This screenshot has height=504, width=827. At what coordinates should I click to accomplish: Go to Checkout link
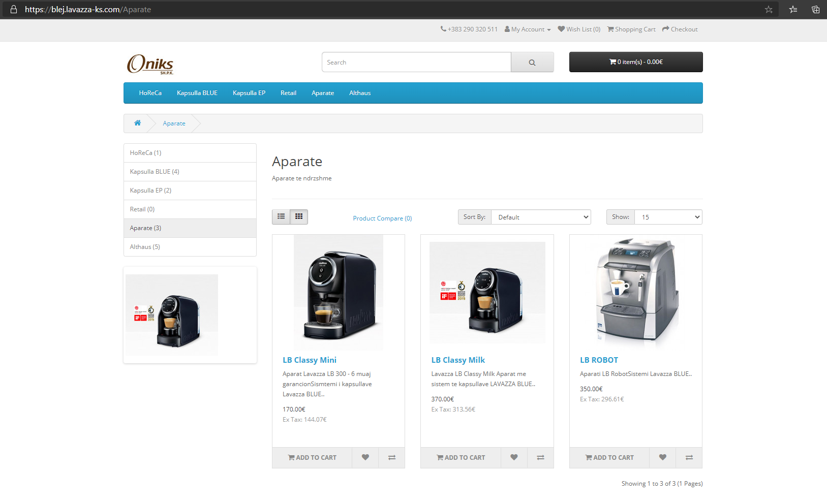coord(680,29)
